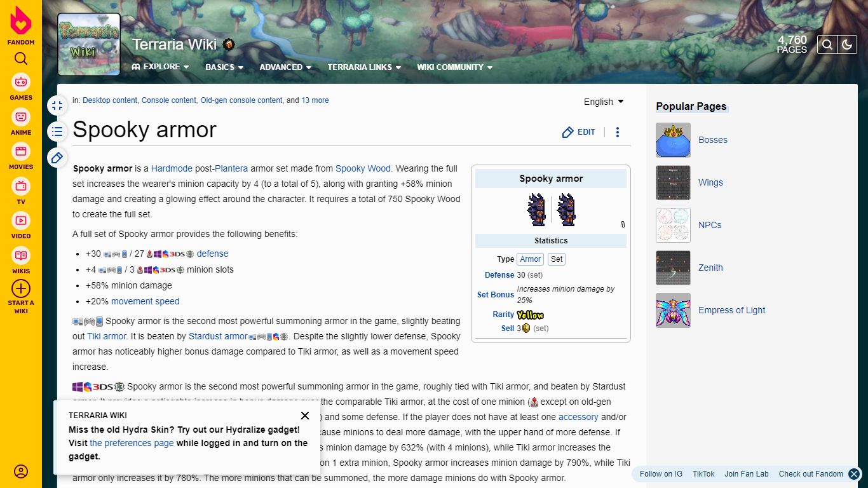868x488 pixels.
Task: Open the Games section icon
Action: tap(21, 82)
